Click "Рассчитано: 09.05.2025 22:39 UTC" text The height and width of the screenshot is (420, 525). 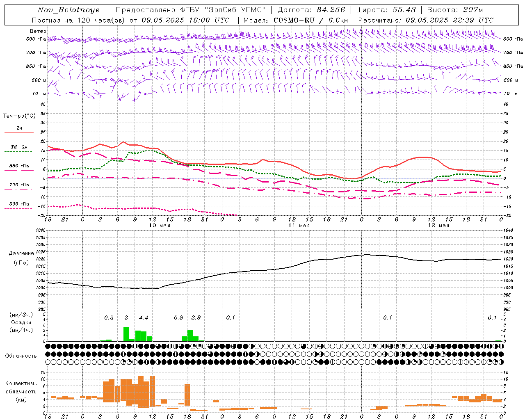coord(426,20)
